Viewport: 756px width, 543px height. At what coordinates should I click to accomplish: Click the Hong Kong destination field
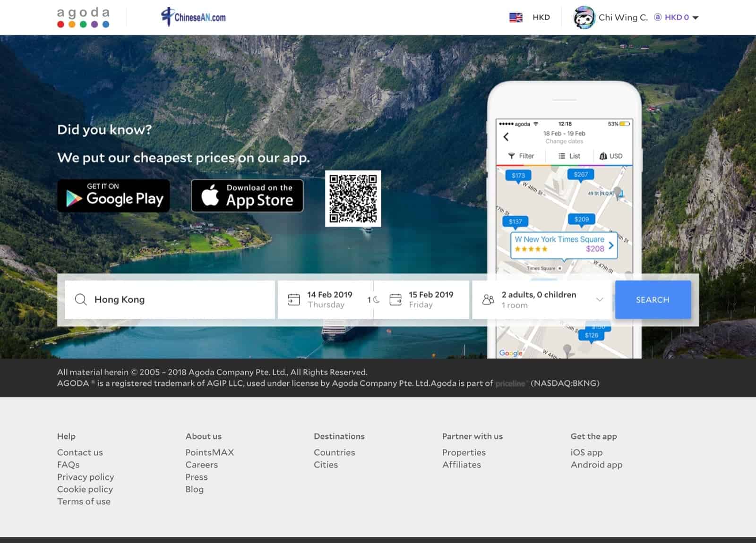point(170,300)
